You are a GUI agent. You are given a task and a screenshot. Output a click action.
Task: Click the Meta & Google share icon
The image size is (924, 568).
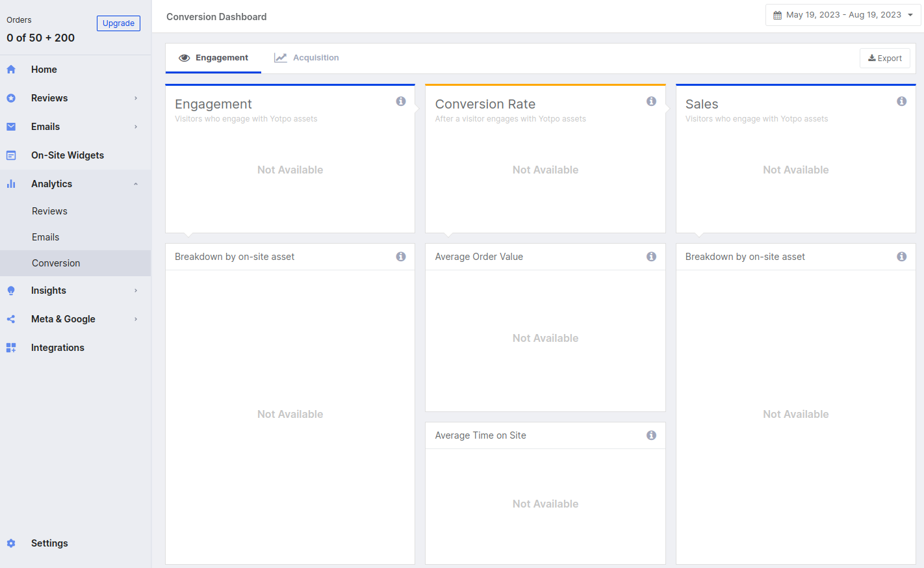pos(11,319)
